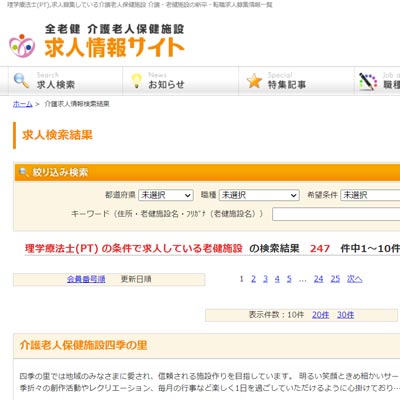This screenshot has width=400, height=400.
Task: Click the 求人情報サイト site title logo
Action: (114, 47)
